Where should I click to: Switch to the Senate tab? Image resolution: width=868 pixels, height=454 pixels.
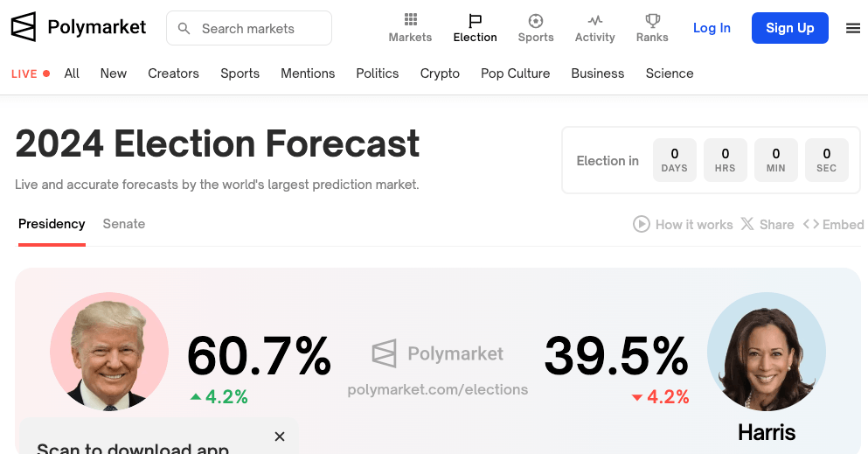tap(124, 224)
